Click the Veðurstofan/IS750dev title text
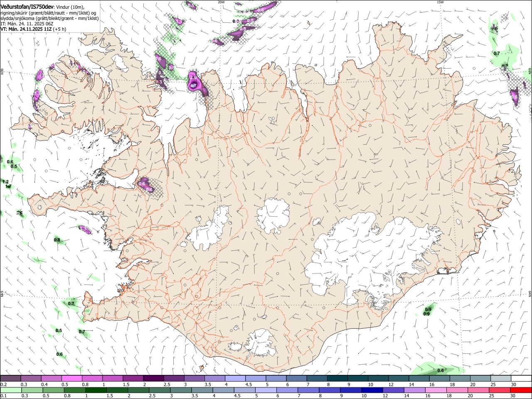This screenshot has height=399, width=532. [x=27, y=7]
